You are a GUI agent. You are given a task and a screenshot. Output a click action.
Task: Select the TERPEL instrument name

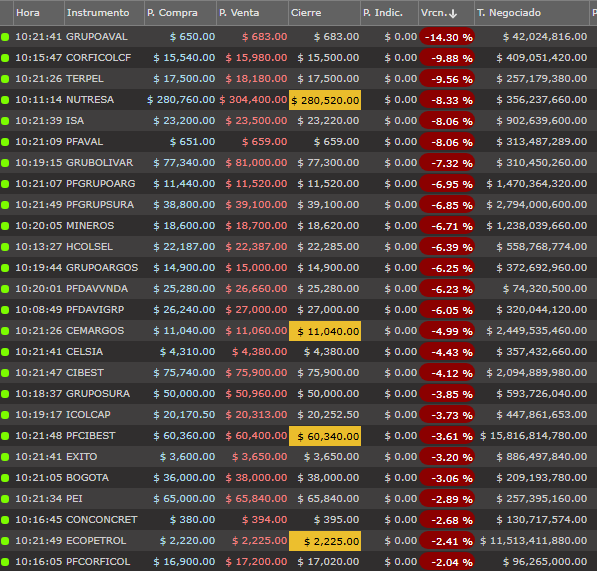point(85,79)
